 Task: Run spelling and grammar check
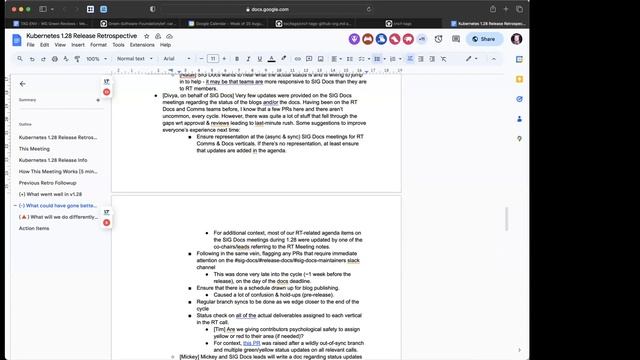pos(66,59)
